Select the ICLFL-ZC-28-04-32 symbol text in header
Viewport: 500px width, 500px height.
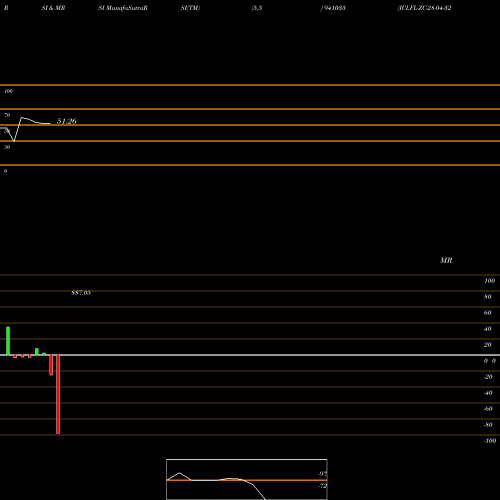click(x=424, y=8)
